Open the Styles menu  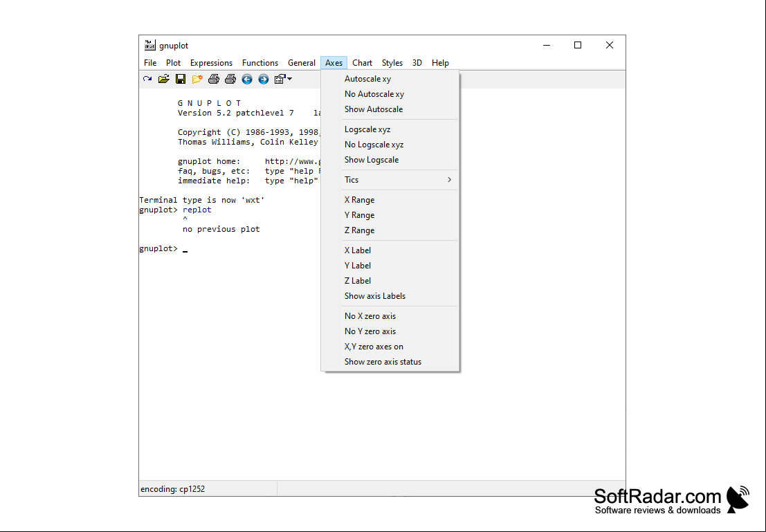coord(392,63)
